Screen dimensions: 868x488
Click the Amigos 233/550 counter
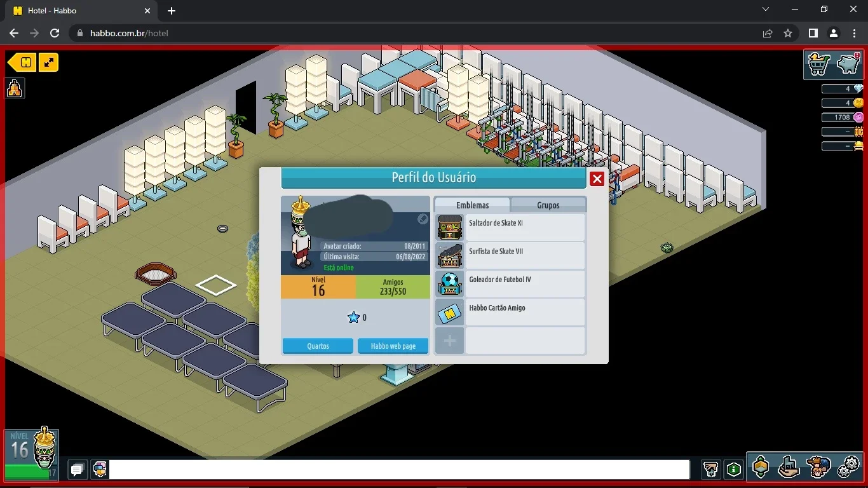tap(393, 287)
